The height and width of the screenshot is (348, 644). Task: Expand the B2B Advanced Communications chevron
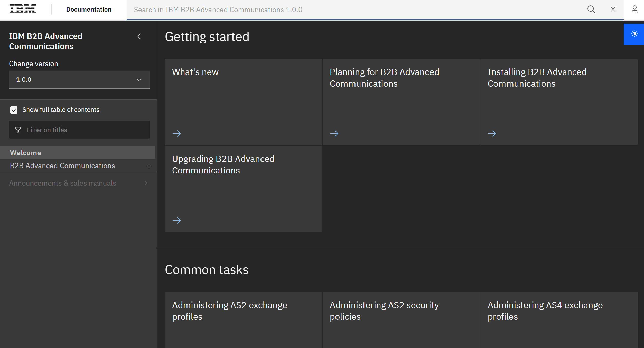(149, 166)
